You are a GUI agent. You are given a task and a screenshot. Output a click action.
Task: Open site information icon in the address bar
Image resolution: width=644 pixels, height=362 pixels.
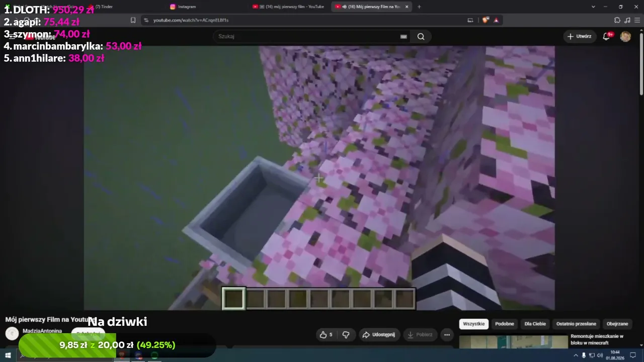tap(146, 20)
